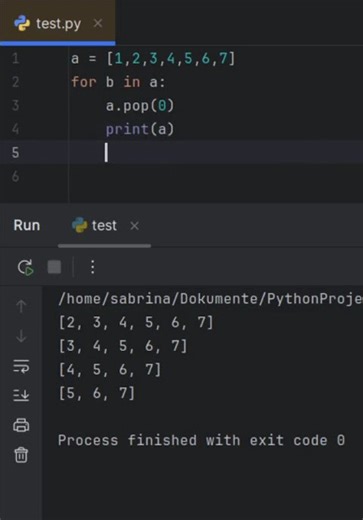Click output line '[2, 3, 4, 5, 6, 7]'

pyautogui.click(x=136, y=323)
